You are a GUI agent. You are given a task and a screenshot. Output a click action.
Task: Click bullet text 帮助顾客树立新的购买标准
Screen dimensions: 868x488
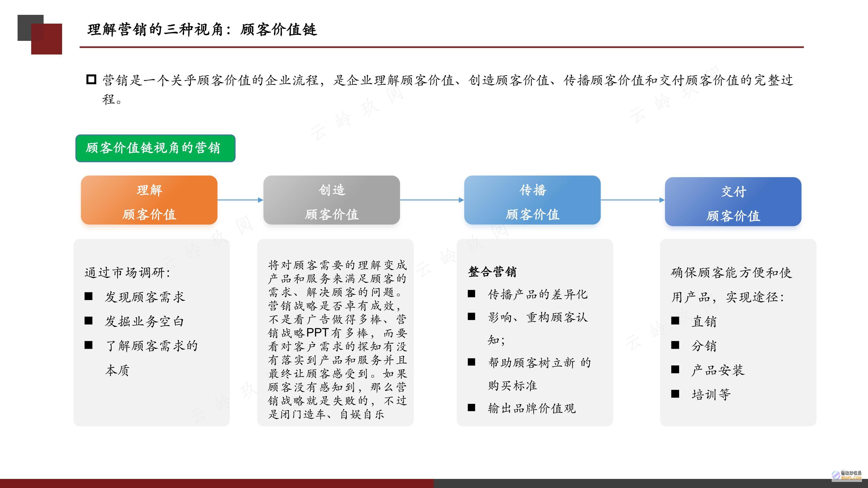click(539, 374)
